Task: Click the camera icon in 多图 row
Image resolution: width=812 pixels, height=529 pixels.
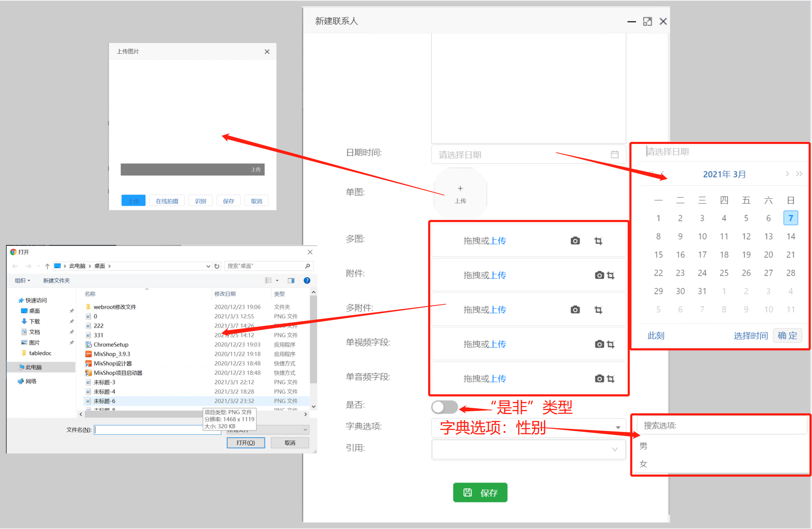Action: click(575, 241)
